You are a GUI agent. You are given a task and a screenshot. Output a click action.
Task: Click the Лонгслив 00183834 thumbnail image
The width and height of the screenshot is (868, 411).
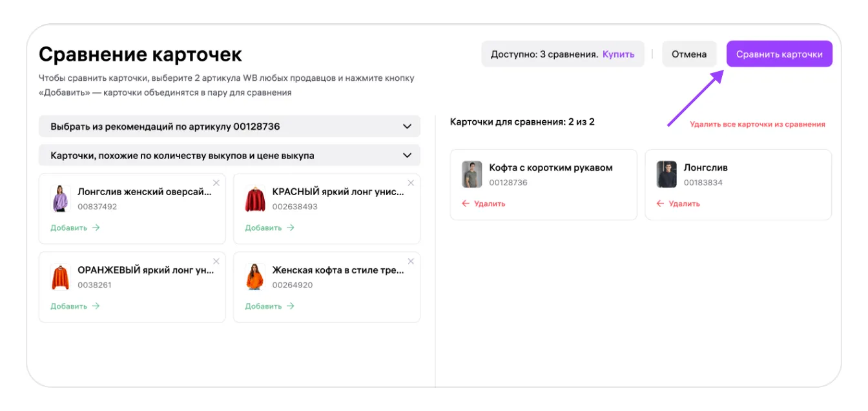click(x=666, y=174)
